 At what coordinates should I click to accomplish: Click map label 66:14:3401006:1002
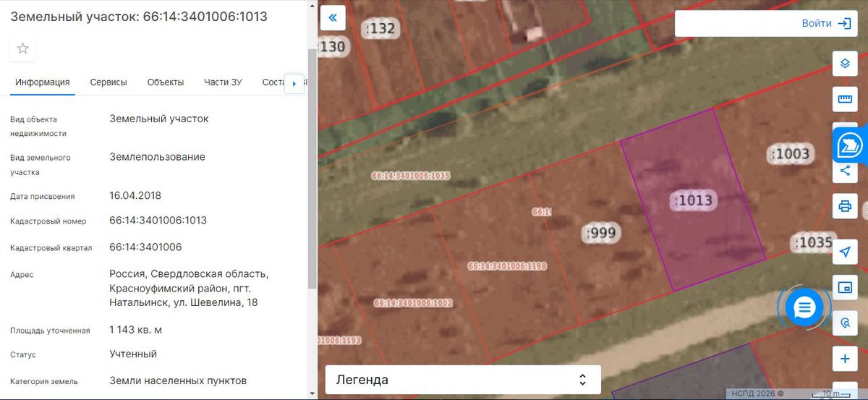[413, 303]
